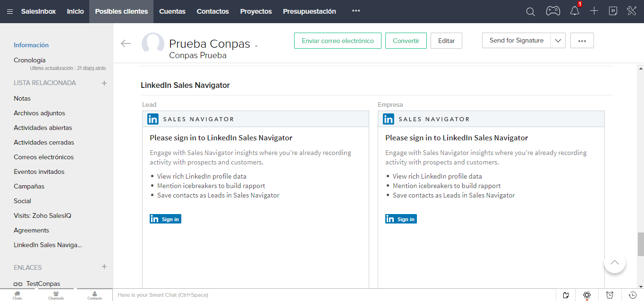Navigate to the Proyectos tab
The width and height of the screenshot is (644, 301).
pos(256,11)
